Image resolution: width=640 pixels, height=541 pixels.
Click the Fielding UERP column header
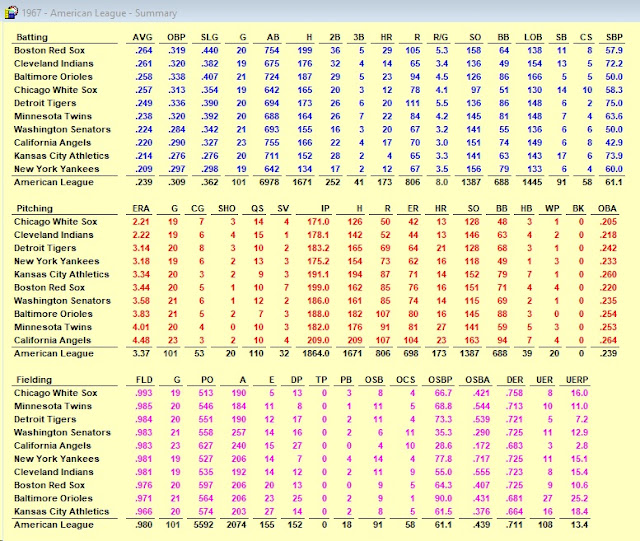coord(577,380)
